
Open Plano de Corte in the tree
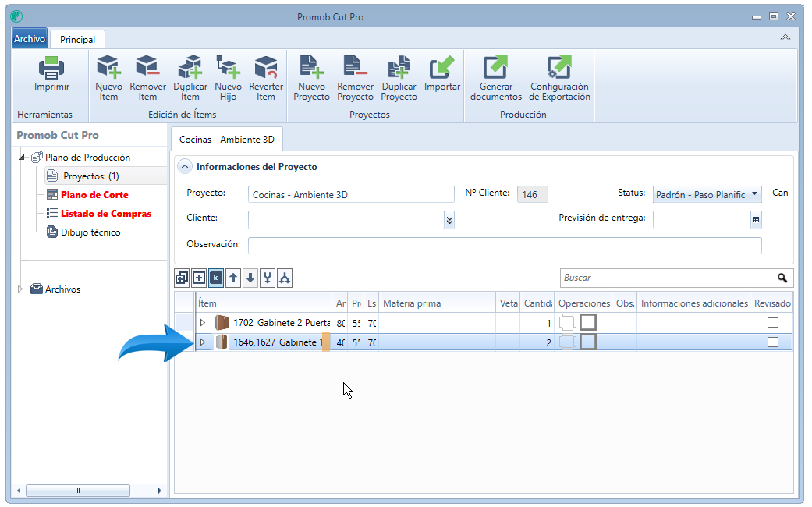click(94, 195)
